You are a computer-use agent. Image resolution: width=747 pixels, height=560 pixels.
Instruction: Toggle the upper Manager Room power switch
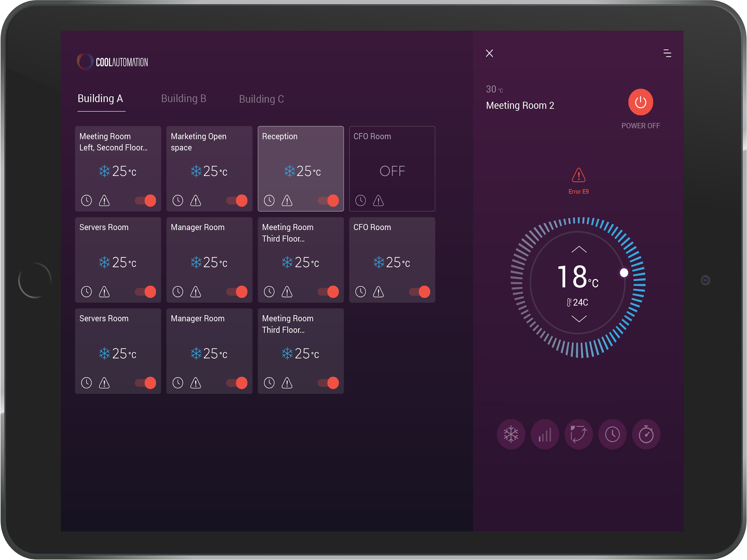click(x=237, y=292)
